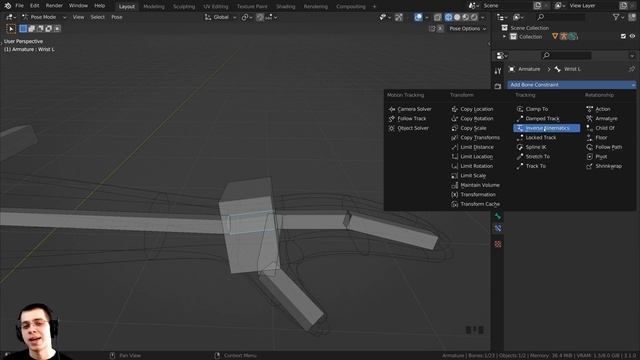Switch to material preview shading
Viewport: 640px width, 360px height.
pos(466,17)
